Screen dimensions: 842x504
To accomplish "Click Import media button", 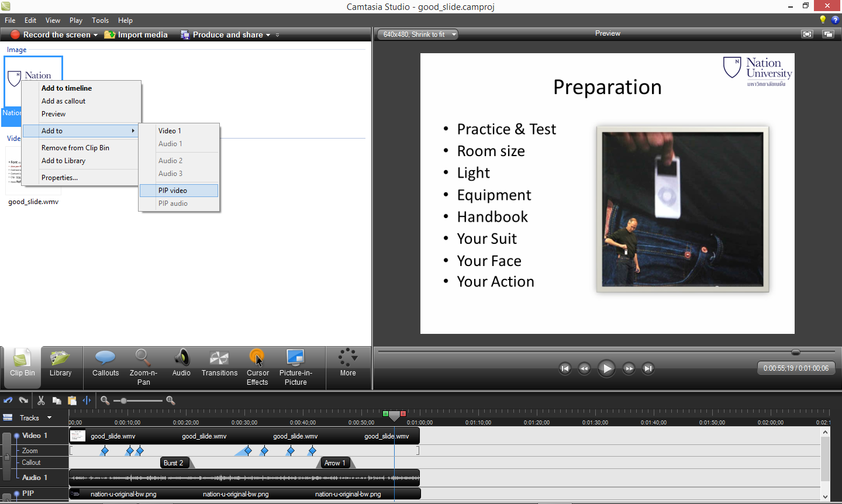I will (136, 35).
